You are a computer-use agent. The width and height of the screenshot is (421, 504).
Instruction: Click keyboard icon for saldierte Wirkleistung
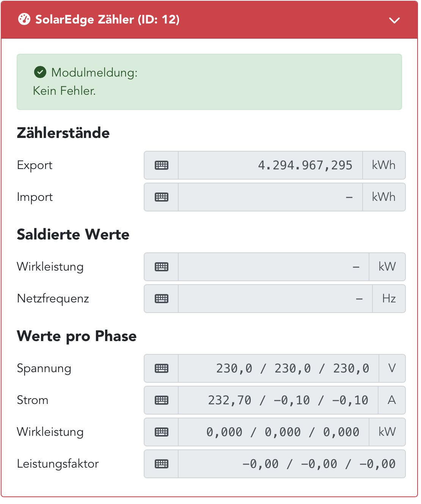click(x=162, y=267)
